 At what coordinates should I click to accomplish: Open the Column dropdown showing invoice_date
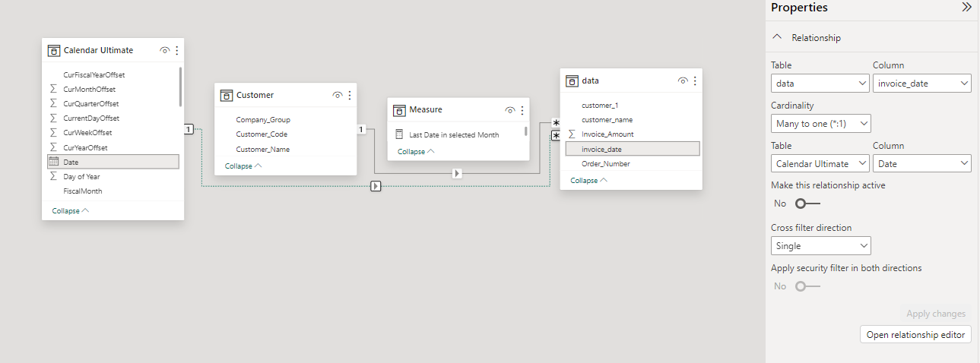[922, 84]
